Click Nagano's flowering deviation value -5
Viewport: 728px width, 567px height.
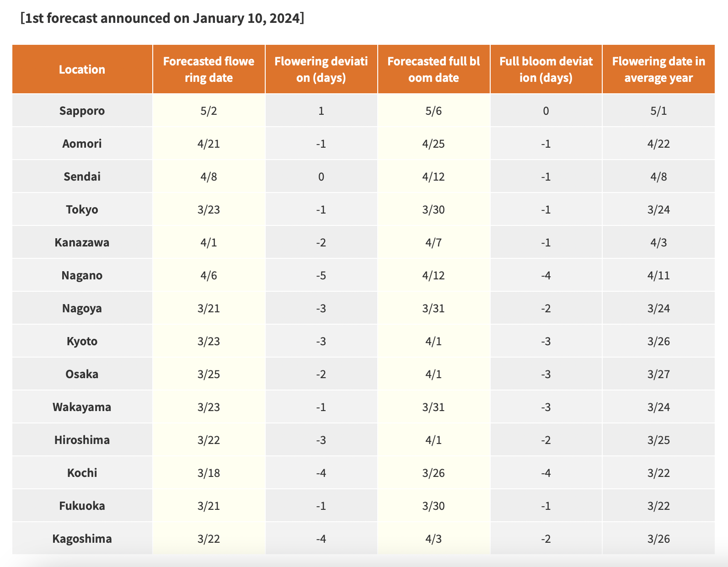(x=321, y=275)
